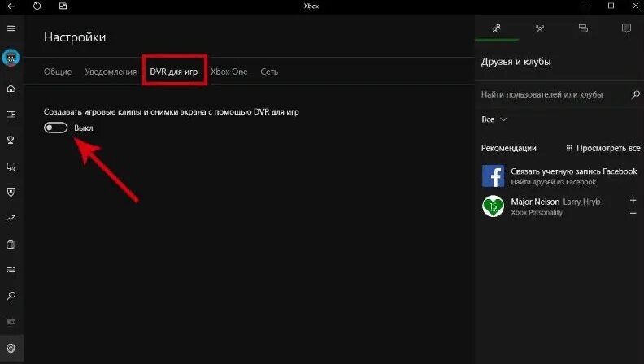Click the refresh icon in title bar

pos(37,6)
